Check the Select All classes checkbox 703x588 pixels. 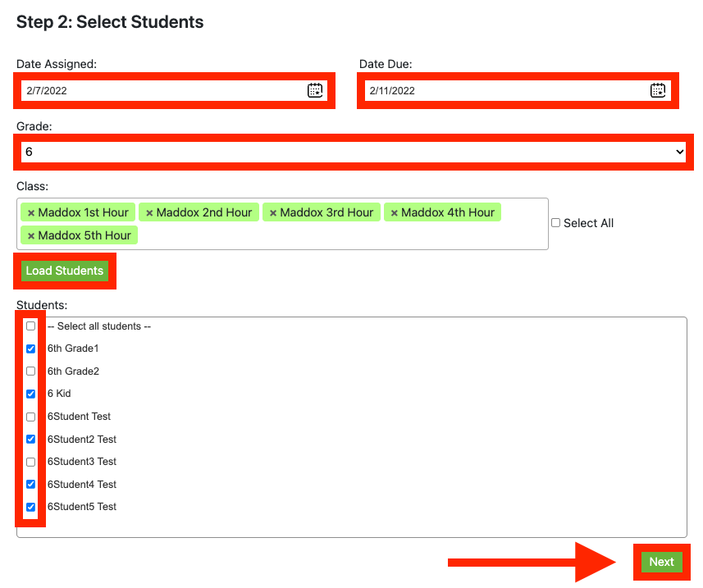pyautogui.click(x=555, y=223)
